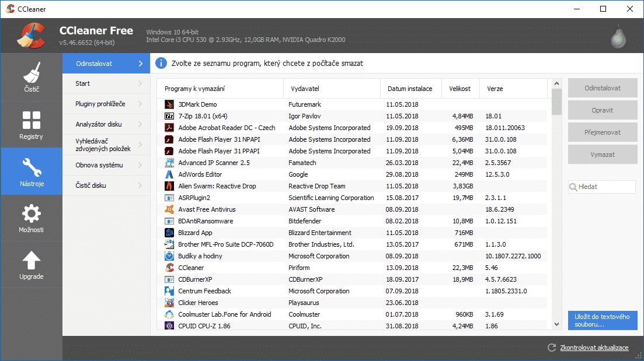Open the Zkontrolovat aktualizace link
The height and width of the screenshot is (361, 644).
(x=594, y=348)
